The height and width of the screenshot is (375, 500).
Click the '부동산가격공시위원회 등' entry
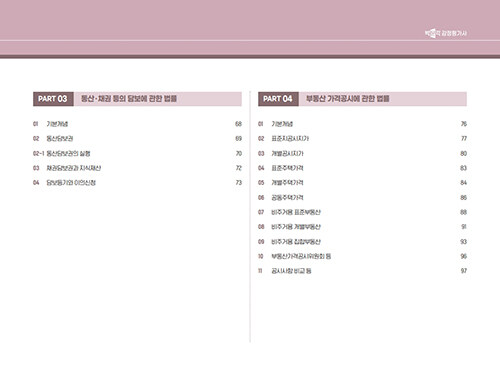click(301, 256)
